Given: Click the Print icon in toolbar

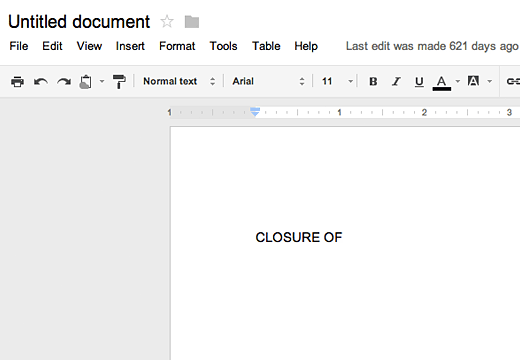Looking at the screenshot, I should 17,81.
